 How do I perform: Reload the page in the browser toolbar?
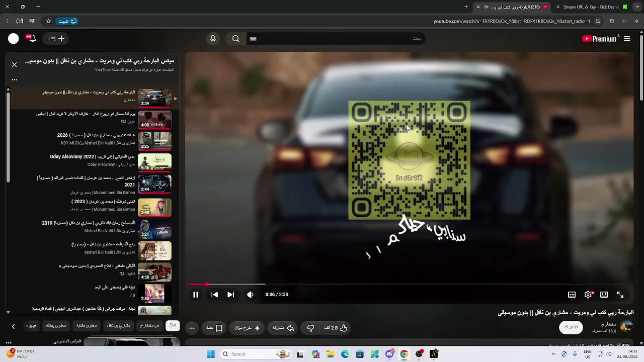pos(612,21)
